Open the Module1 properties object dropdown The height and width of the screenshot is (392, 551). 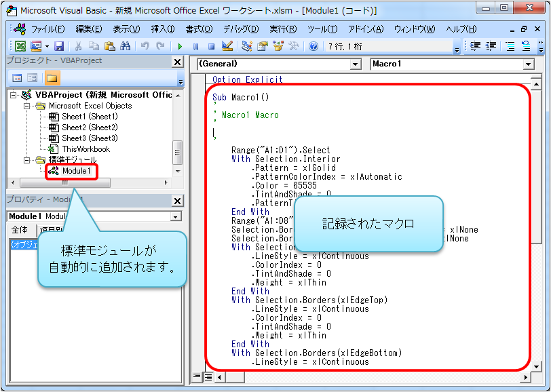pos(175,216)
